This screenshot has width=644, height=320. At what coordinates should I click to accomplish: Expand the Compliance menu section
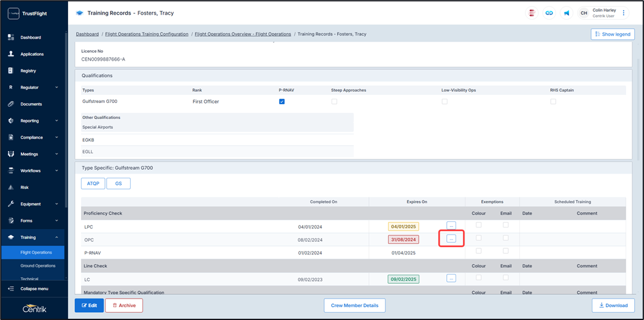point(56,137)
